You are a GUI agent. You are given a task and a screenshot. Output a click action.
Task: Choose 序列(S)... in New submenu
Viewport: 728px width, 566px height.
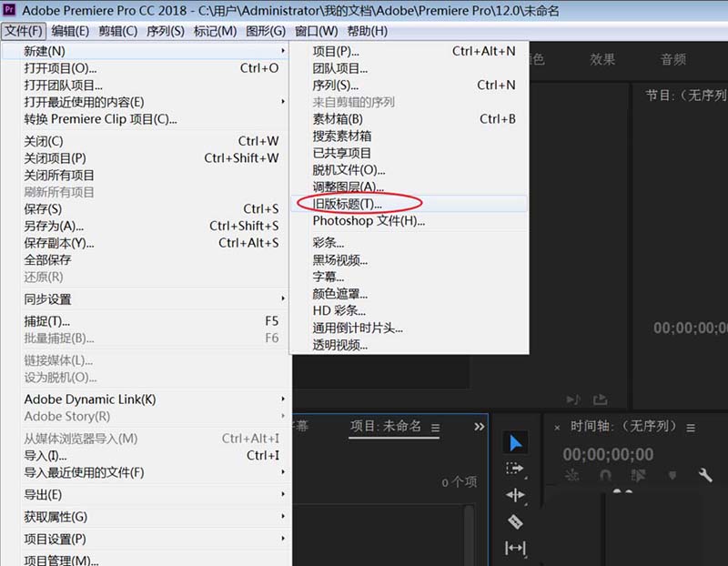coord(409,85)
